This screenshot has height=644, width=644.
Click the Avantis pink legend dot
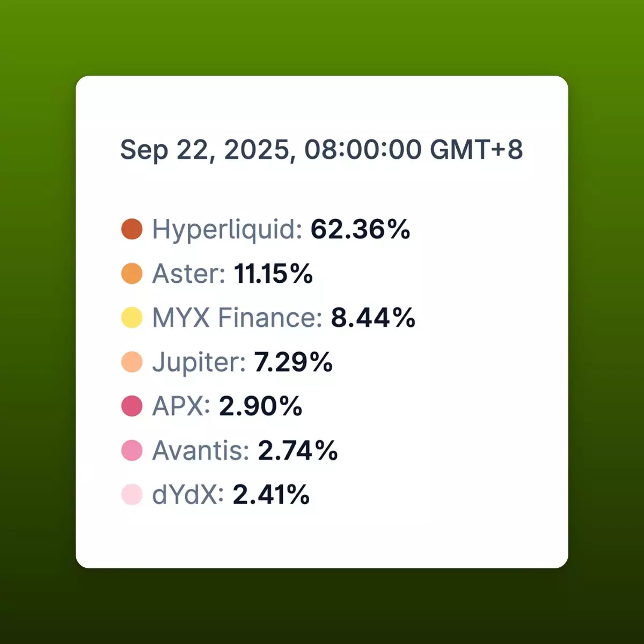[x=132, y=450]
